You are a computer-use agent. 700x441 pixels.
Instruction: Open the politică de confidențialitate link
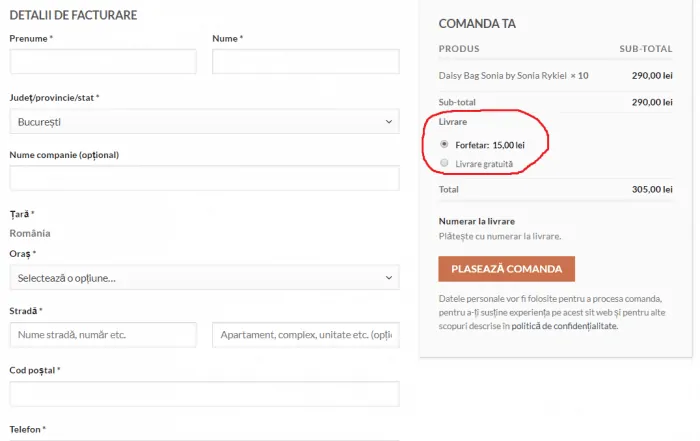click(x=564, y=326)
